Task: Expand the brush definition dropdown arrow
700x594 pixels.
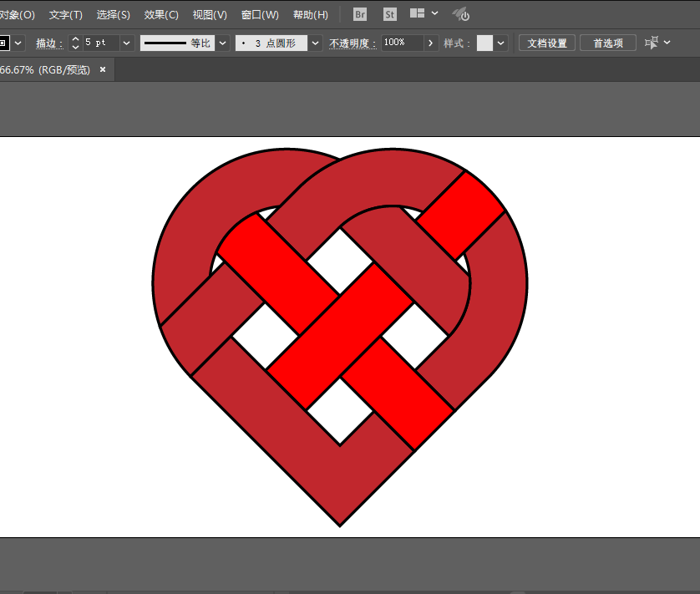Action: point(316,43)
